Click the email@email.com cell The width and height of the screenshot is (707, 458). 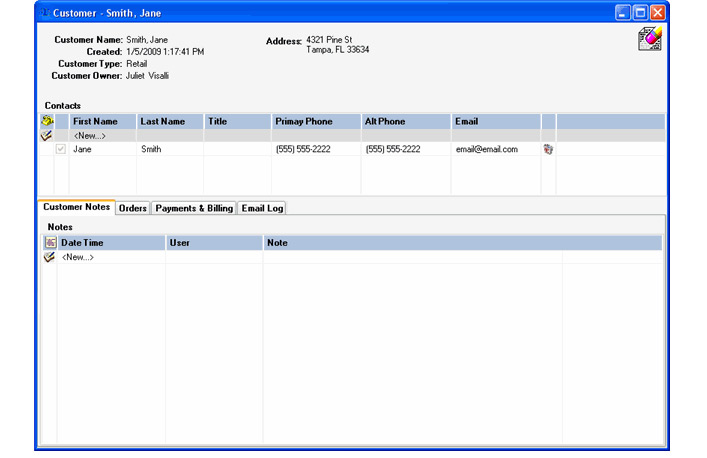point(496,149)
